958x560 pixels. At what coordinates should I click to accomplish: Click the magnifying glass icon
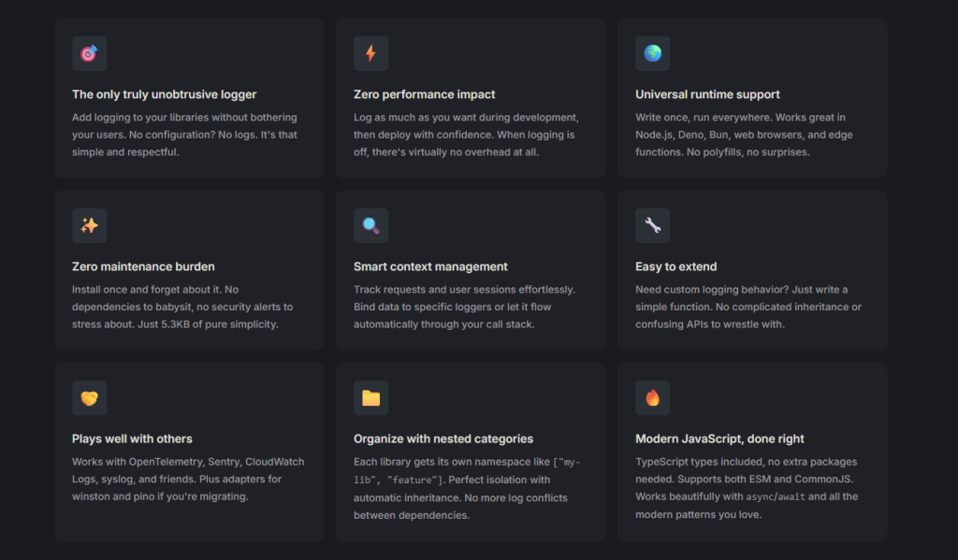370,225
